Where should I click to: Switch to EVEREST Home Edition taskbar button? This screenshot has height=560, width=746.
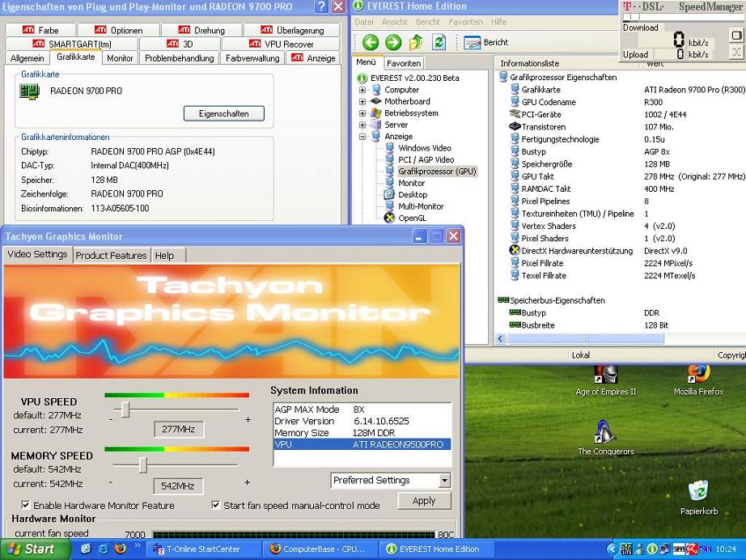(436, 549)
